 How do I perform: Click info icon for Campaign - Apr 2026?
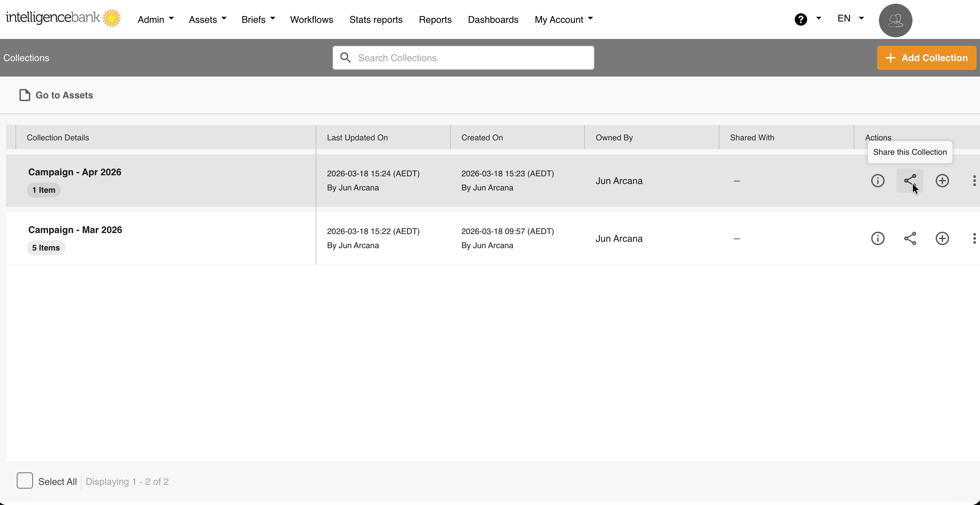pos(878,181)
